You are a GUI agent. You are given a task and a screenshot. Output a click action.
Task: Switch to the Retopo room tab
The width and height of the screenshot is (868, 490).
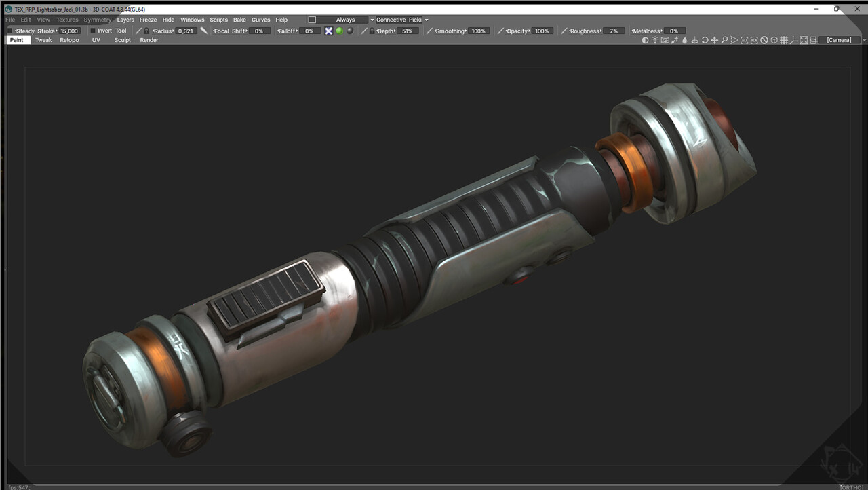pos(69,40)
